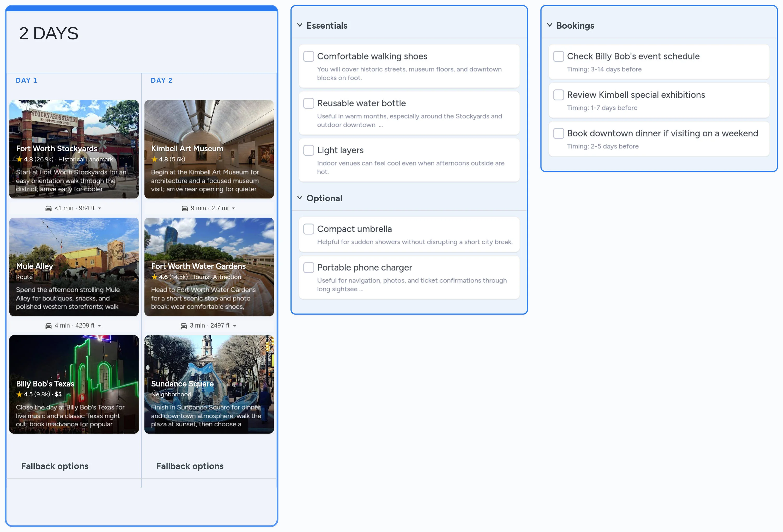
Task: Click star rating on Fort Worth Stockyards card
Action: [x=20, y=159]
